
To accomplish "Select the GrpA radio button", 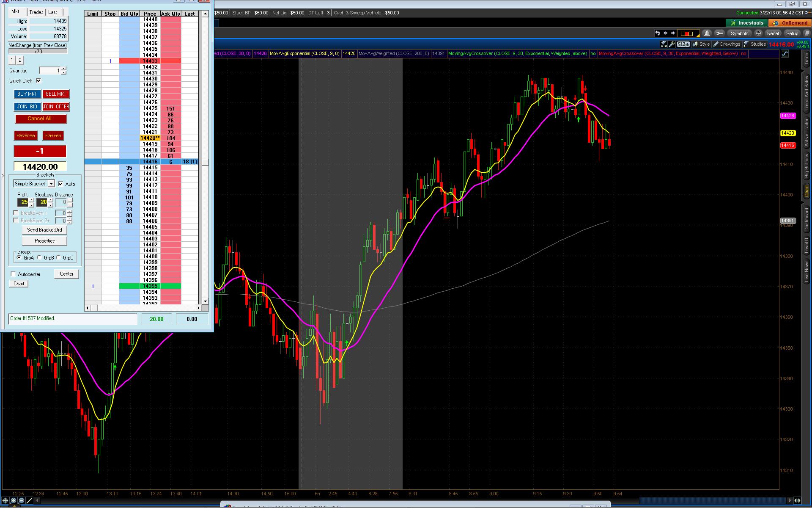I will click(x=19, y=257).
